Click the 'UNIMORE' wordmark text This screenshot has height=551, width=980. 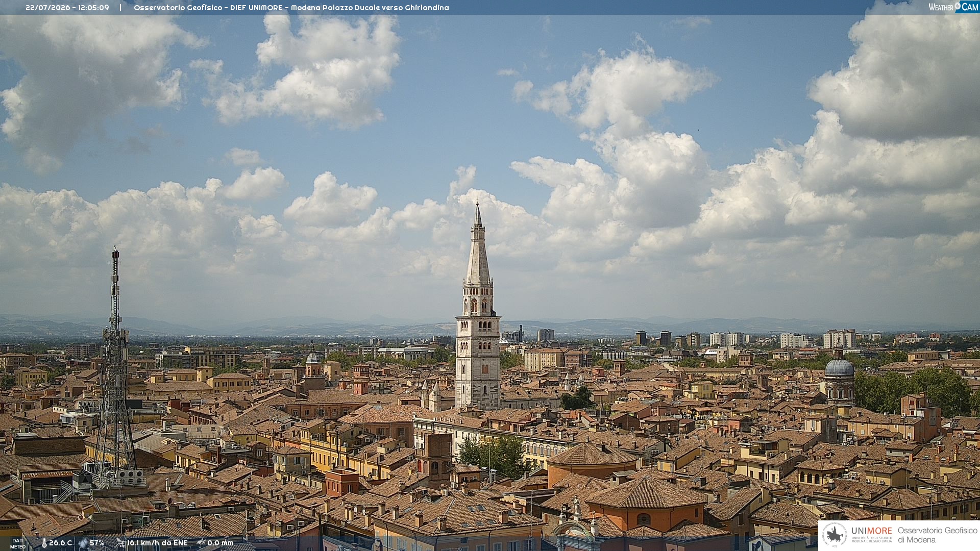pos(871,531)
